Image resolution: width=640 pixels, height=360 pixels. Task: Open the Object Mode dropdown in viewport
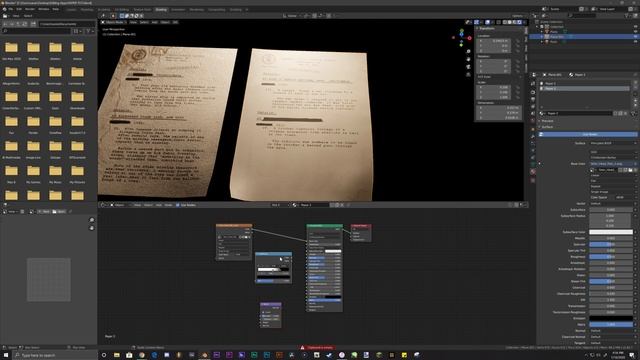[113, 22]
